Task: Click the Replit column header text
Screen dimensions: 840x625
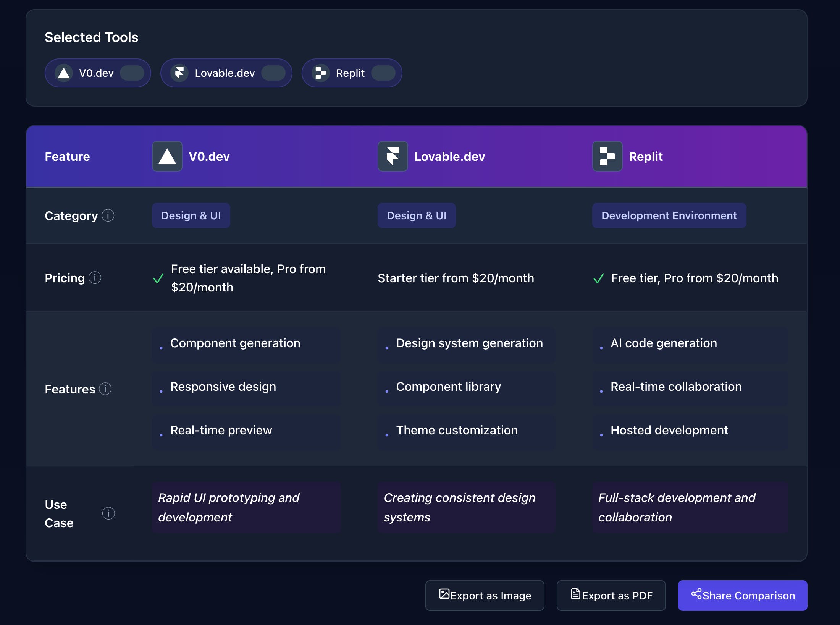Action: coord(646,156)
